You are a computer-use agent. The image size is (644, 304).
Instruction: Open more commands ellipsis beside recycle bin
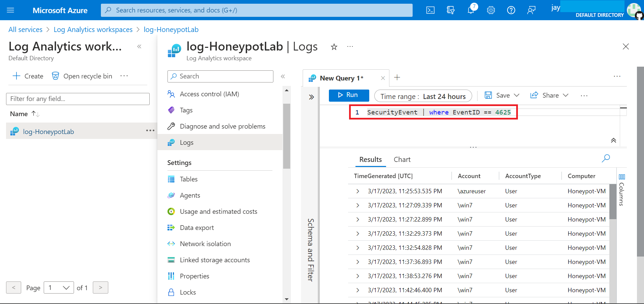click(x=124, y=76)
